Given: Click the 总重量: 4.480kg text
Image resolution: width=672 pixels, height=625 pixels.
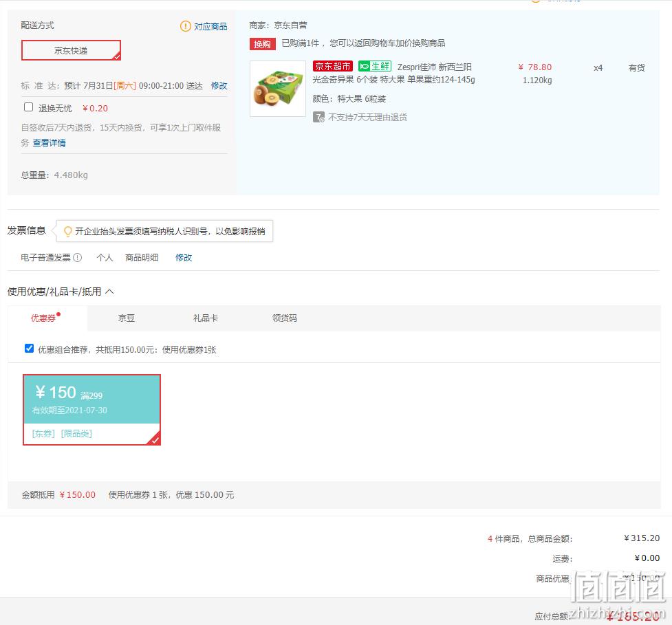Looking at the screenshot, I should click(x=54, y=175).
